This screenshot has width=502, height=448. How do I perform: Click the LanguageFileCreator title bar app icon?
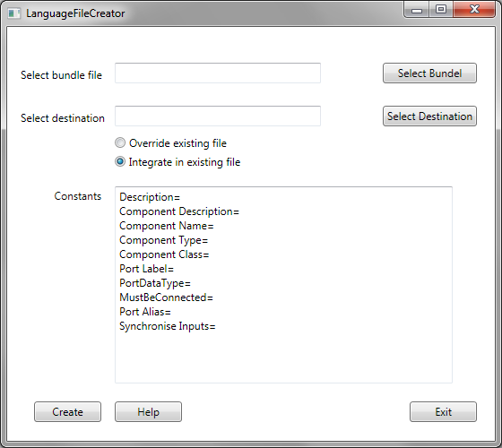click(13, 13)
